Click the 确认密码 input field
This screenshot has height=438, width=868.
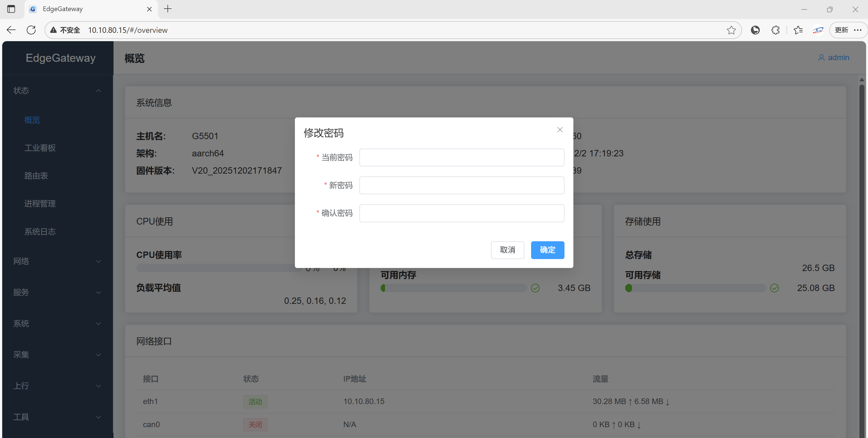pos(461,213)
